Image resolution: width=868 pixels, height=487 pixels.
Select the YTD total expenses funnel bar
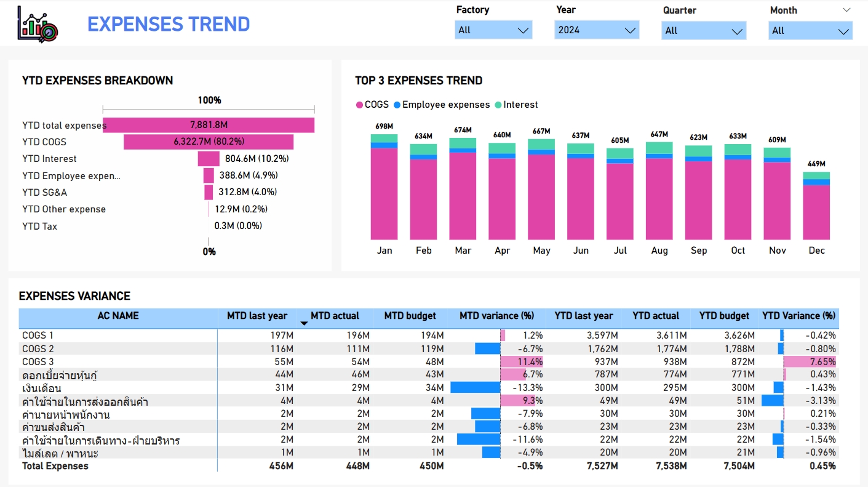[209, 125]
